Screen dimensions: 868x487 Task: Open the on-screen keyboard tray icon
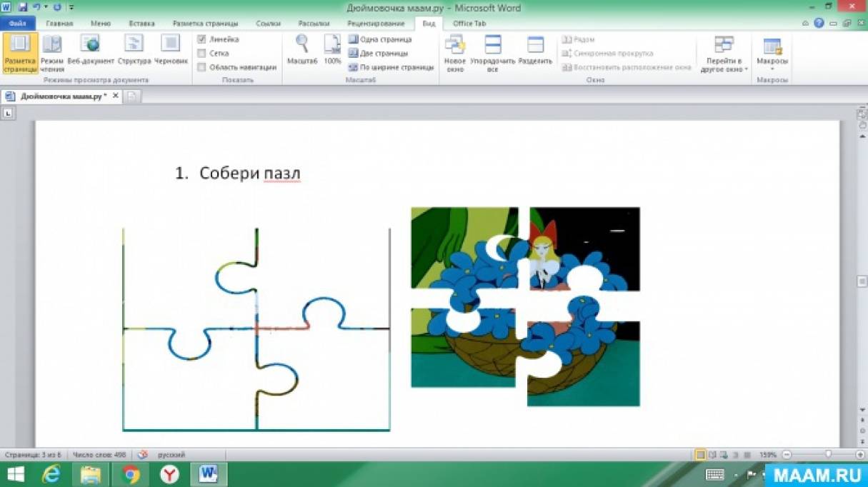click(714, 474)
